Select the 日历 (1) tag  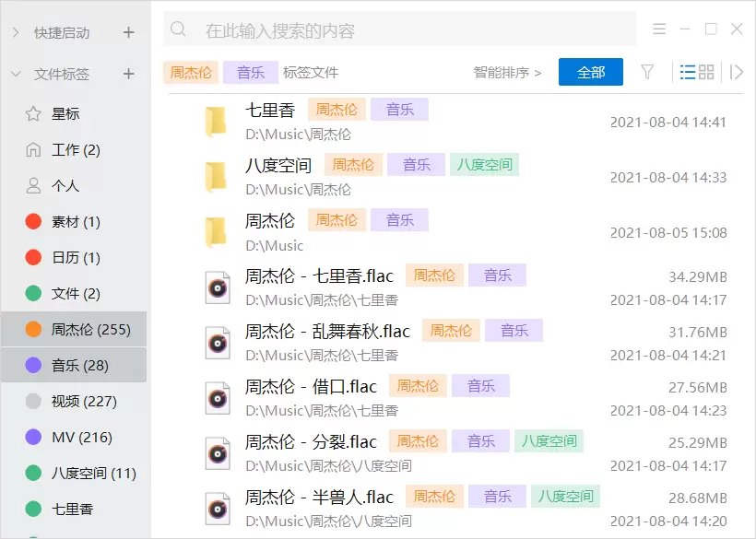click(x=74, y=258)
